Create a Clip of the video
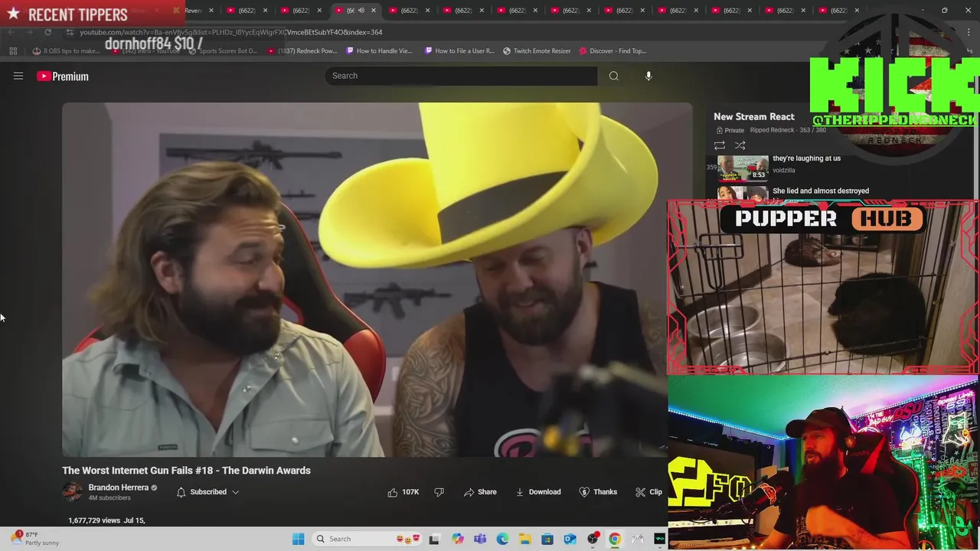 [x=649, y=492]
